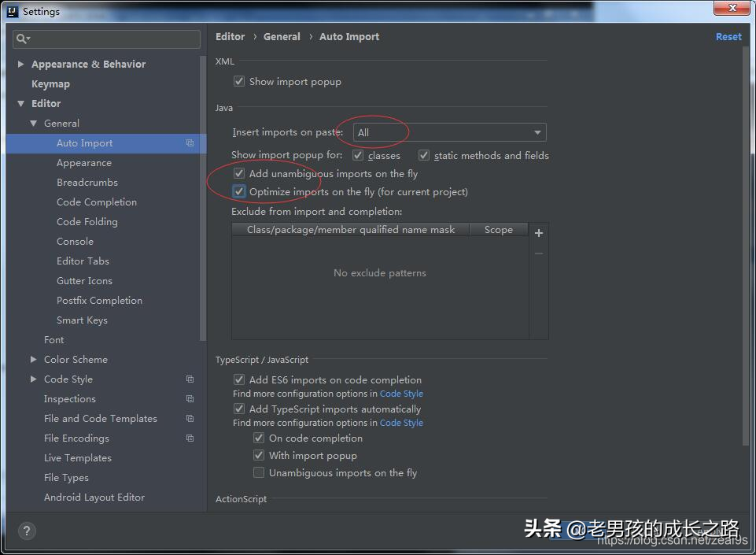Click the add pattern plus icon
Screen dimensions: 756x555
coord(539,233)
